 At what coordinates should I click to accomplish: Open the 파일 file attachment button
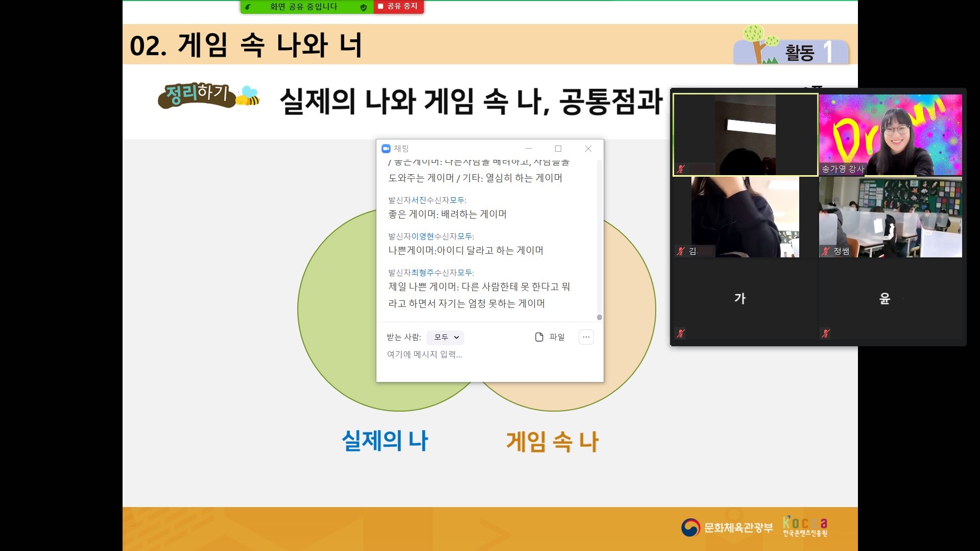549,337
